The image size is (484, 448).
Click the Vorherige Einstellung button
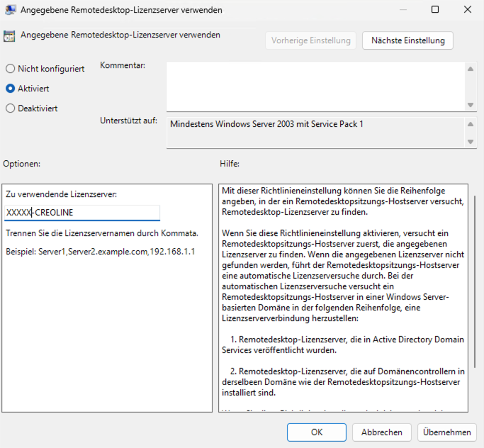click(x=311, y=40)
